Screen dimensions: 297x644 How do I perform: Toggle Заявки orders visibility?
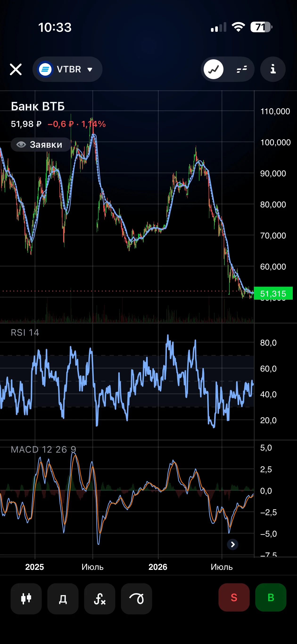click(x=41, y=145)
